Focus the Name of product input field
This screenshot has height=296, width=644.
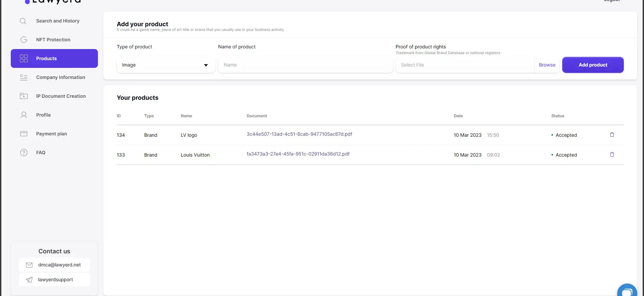point(305,65)
